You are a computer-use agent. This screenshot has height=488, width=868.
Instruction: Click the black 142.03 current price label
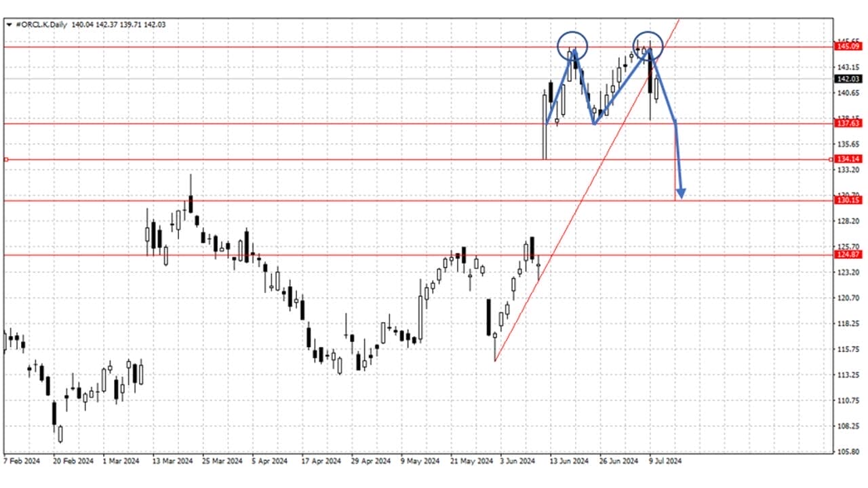[848, 79]
